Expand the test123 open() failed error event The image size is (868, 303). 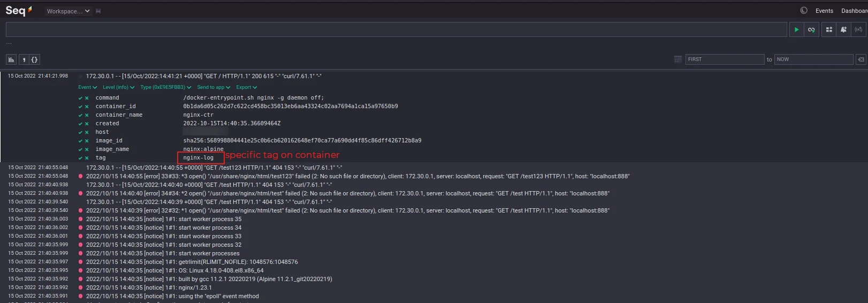(x=357, y=176)
